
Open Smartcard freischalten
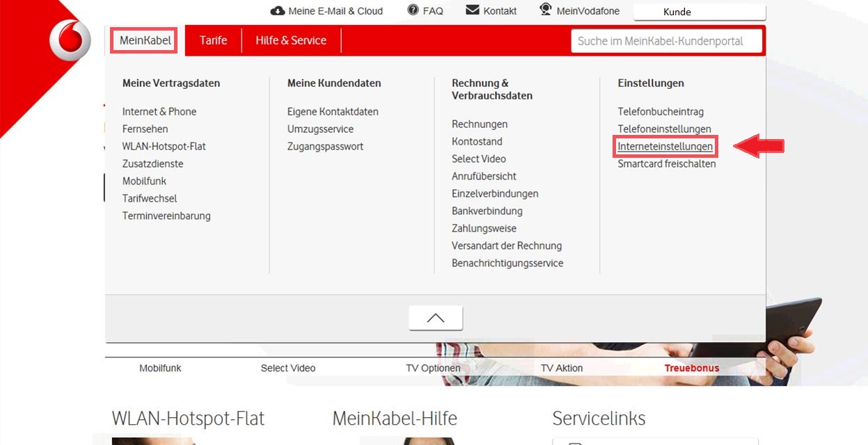coord(667,163)
